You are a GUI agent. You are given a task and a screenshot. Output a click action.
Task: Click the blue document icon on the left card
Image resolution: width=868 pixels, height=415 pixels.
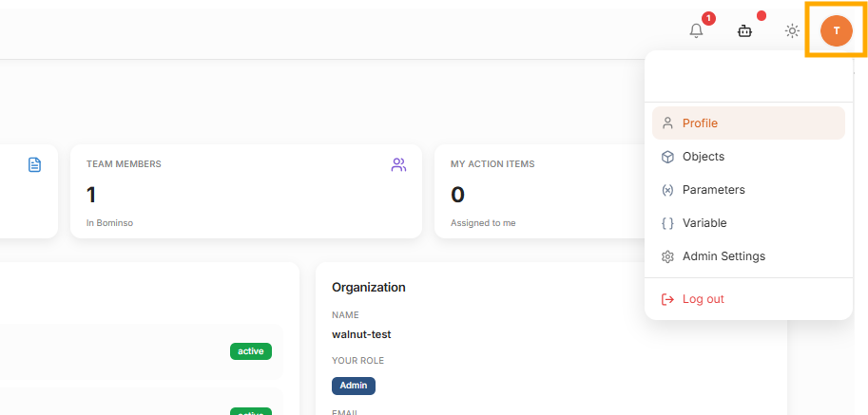pyautogui.click(x=34, y=165)
